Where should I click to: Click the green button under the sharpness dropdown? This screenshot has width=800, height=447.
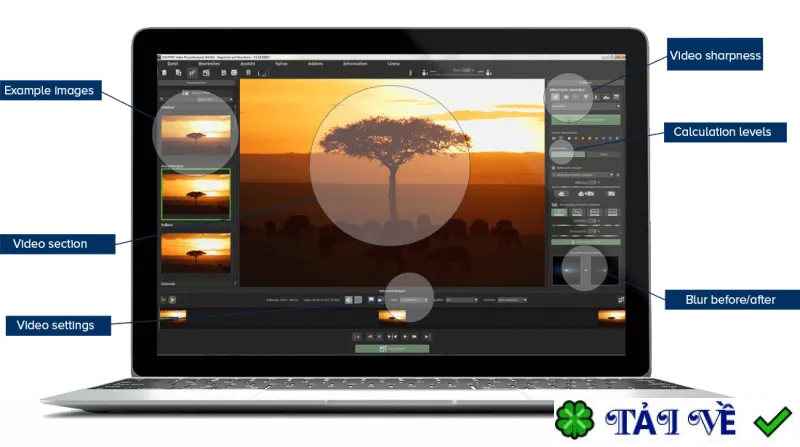pos(586,119)
